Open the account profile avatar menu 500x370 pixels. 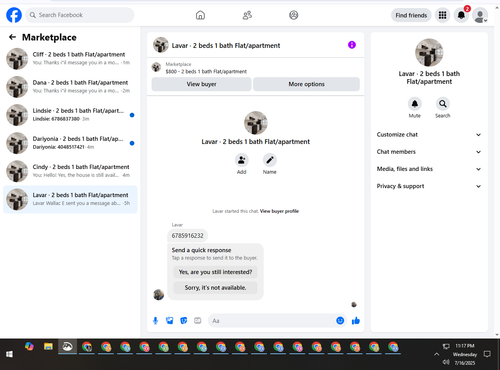[480, 15]
